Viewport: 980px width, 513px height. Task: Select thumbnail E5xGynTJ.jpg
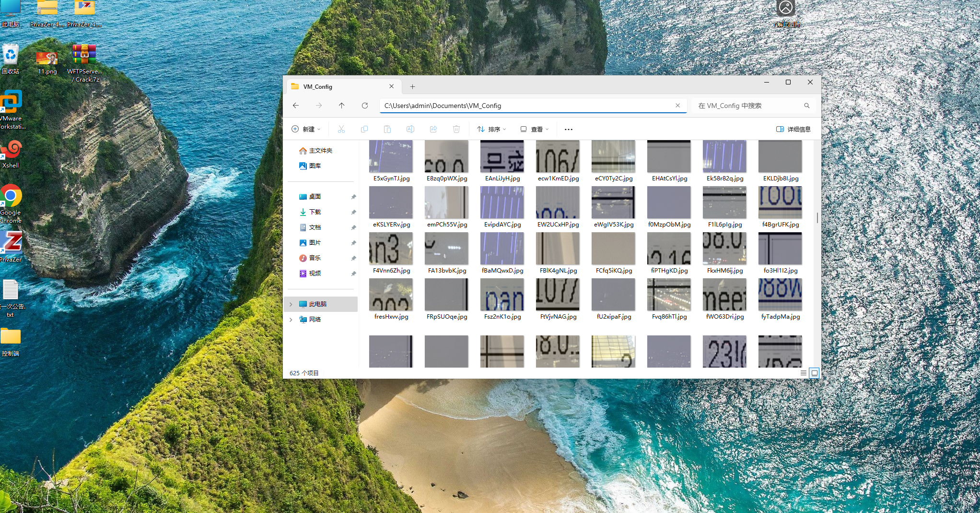[x=391, y=156]
